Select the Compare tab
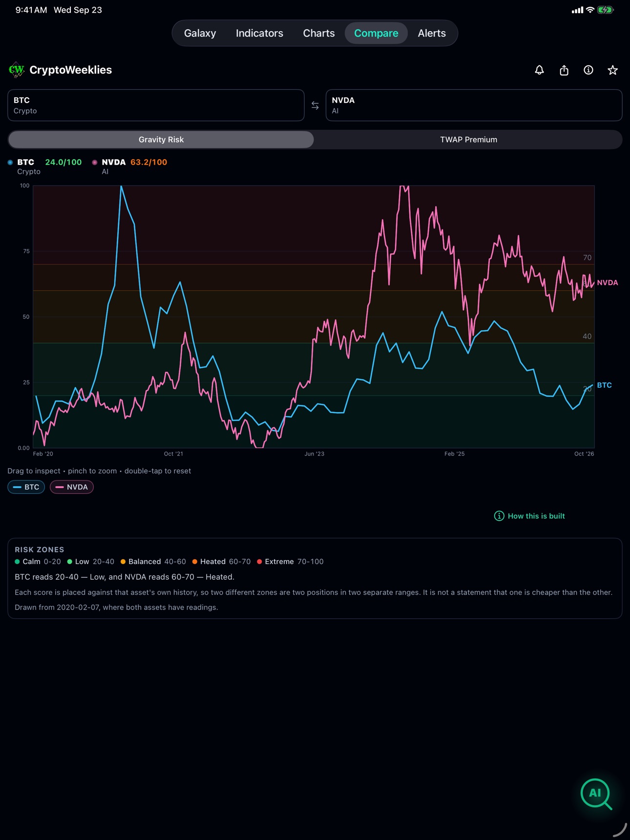 (376, 33)
